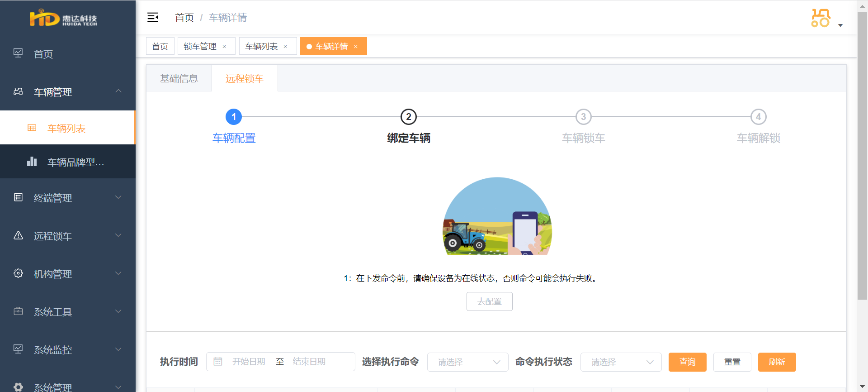Switch to the 远程锁车 content tab
This screenshot has width=868, height=392.
(x=245, y=78)
